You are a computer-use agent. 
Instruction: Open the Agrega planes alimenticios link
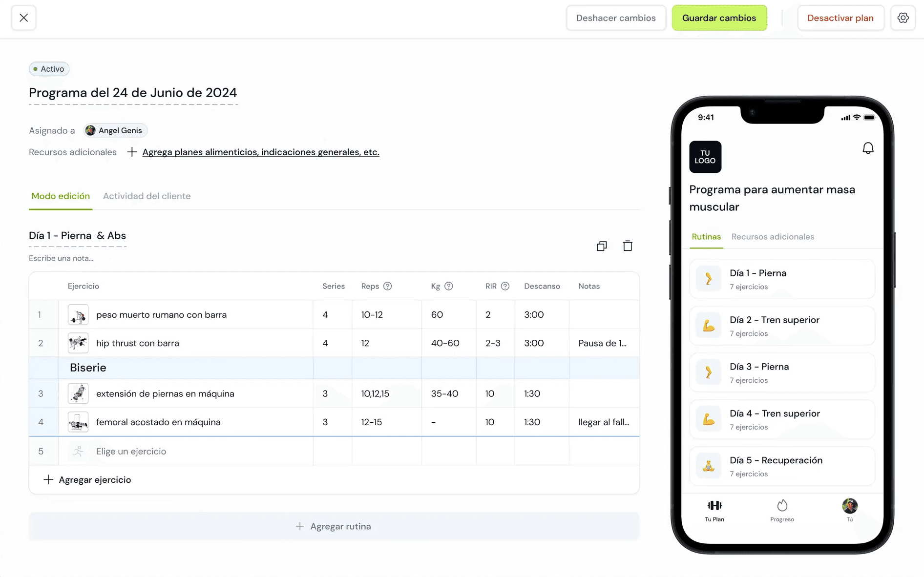coord(260,152)
